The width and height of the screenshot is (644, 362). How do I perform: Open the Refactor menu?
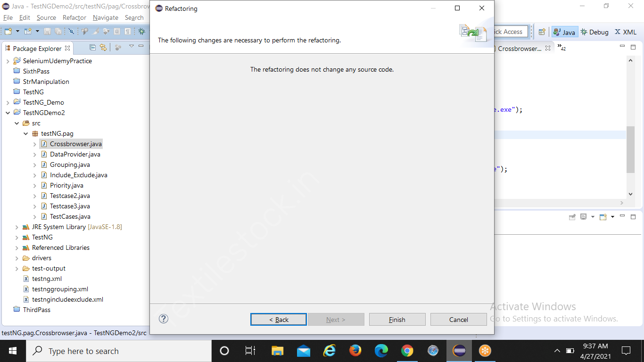click(74, 17)
